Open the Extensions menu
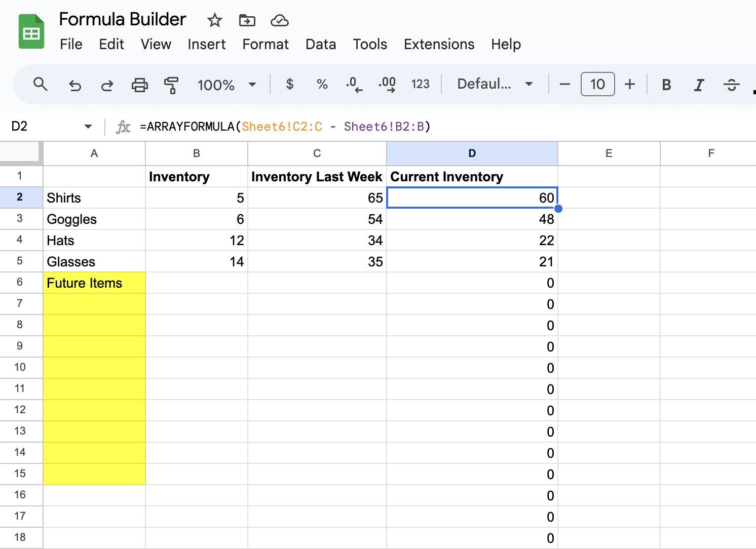This screenshot has width=756, height=549. [439, 45]
